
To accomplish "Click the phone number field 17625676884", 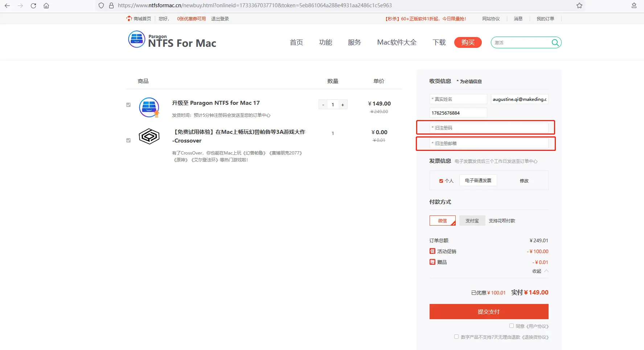I will (458, 113).
